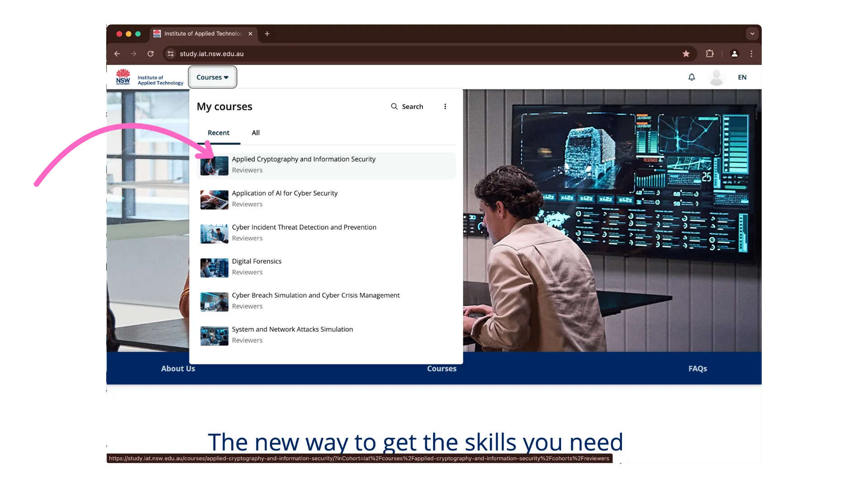Open the browser extensions puzzle icon
Viewport: 868px width, 488px height.
click(709, 54)
